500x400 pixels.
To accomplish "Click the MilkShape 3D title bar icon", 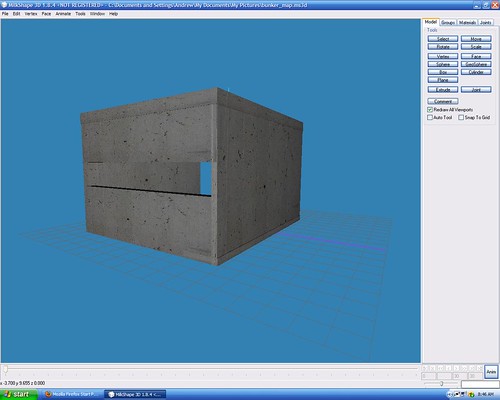I will click(x=4, y=5).
